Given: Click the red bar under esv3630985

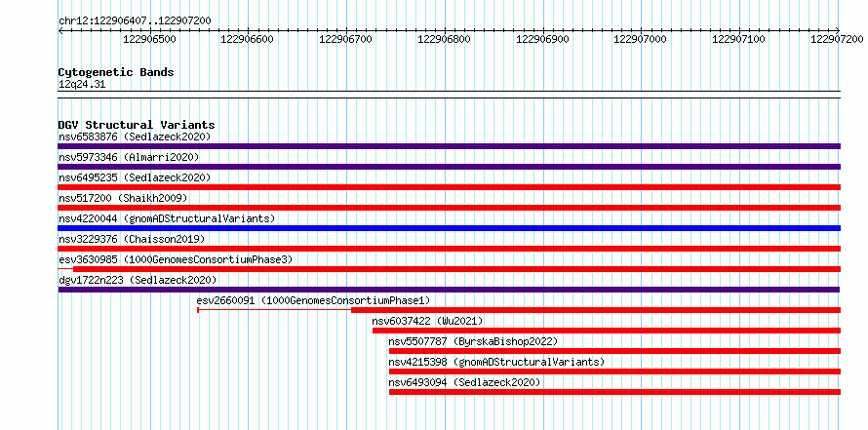Looking at the screenshot, I should point(456,269).
